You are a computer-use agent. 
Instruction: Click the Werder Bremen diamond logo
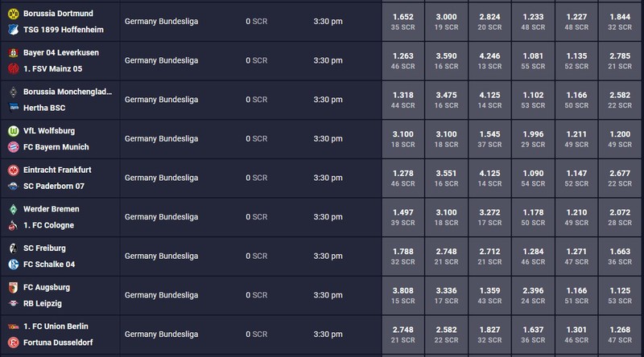[x=13, y=209]
